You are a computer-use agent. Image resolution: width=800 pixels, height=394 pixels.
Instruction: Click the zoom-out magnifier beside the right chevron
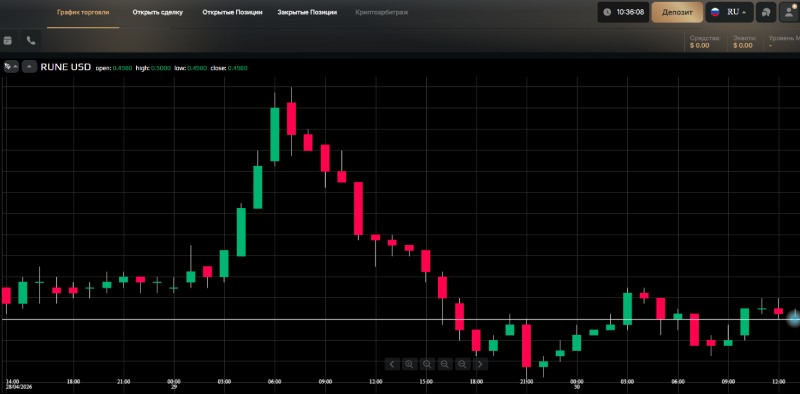[462, 364]
